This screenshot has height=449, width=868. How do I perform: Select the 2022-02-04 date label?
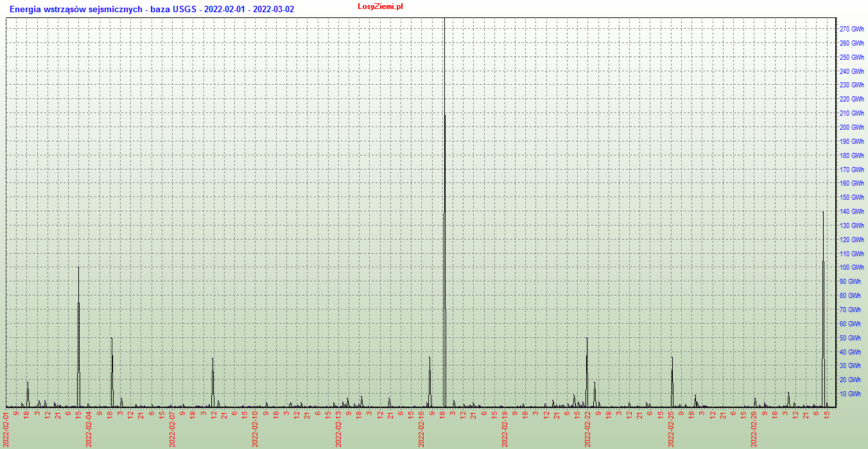[89, 429]
